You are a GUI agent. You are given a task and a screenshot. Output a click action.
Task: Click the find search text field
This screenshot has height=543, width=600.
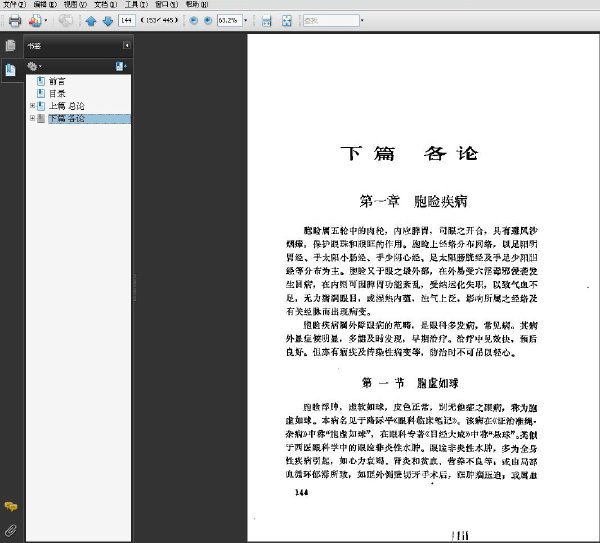[x=331, y=20]
